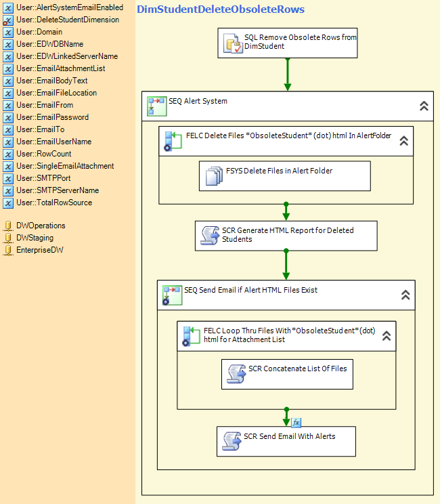Image resolution: width=440 pixels, height=504 pixels.
Task: Click the SEQ Alert System sequence container icon
Action: [157, 106]
